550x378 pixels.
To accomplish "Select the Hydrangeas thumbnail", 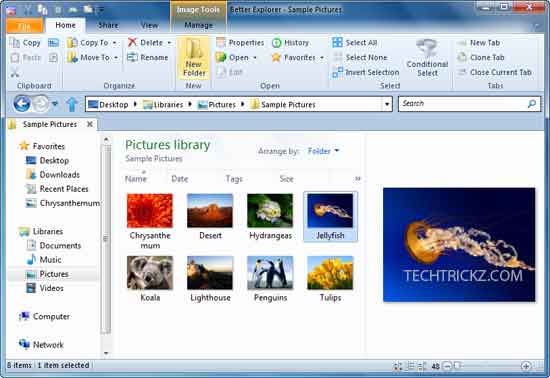I will tap(270, 216).
